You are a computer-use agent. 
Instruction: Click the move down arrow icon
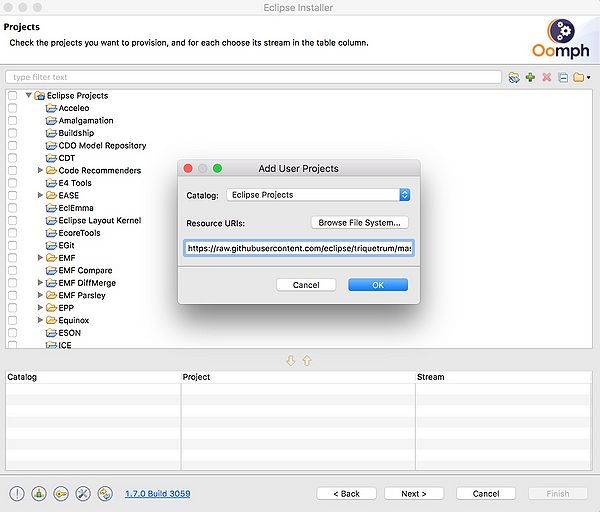291,360
